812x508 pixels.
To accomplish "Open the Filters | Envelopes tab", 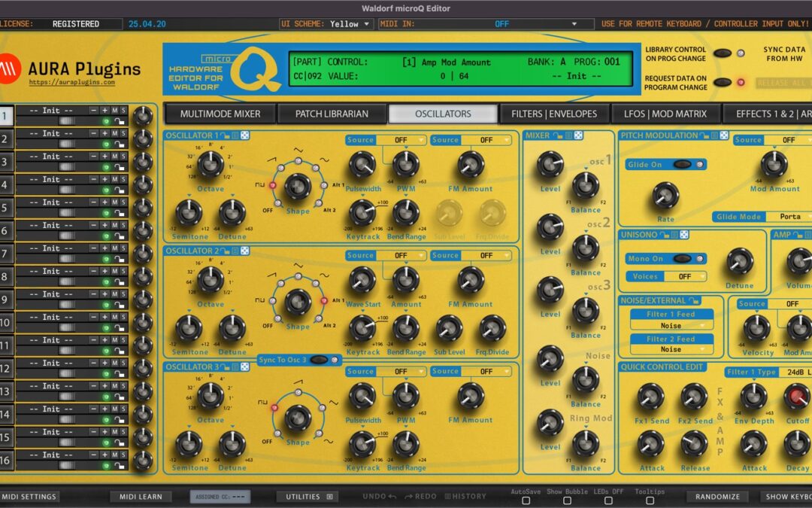I will [x=554, y=114].
